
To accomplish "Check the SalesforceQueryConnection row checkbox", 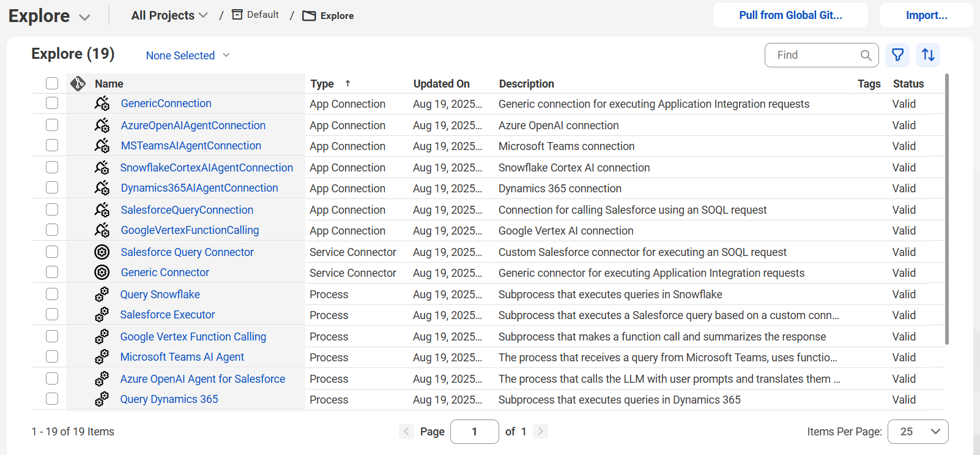I will coord(52,209).
